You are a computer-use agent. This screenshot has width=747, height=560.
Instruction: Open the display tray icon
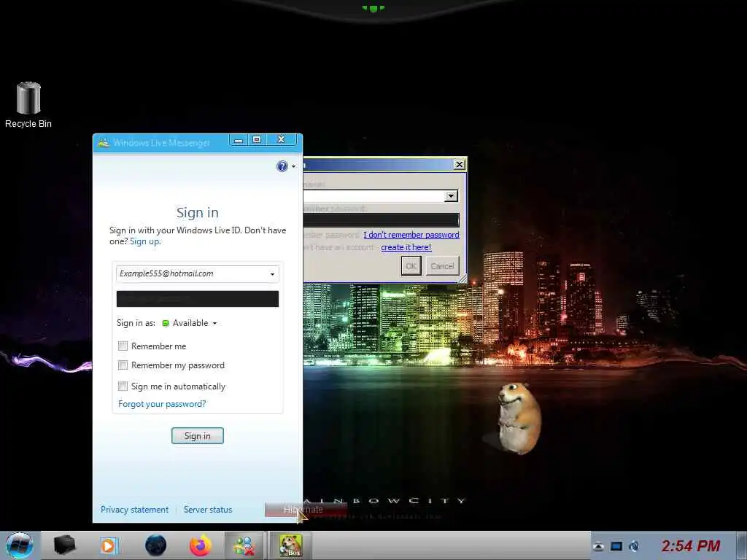pos(616,546)
